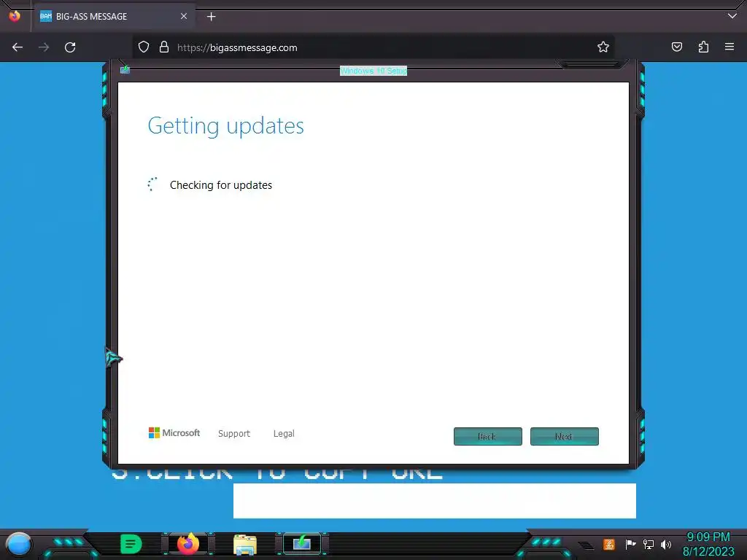Viewport: 747px width, 560px height.
Task: Open the network tray icon
Action: 649,544
